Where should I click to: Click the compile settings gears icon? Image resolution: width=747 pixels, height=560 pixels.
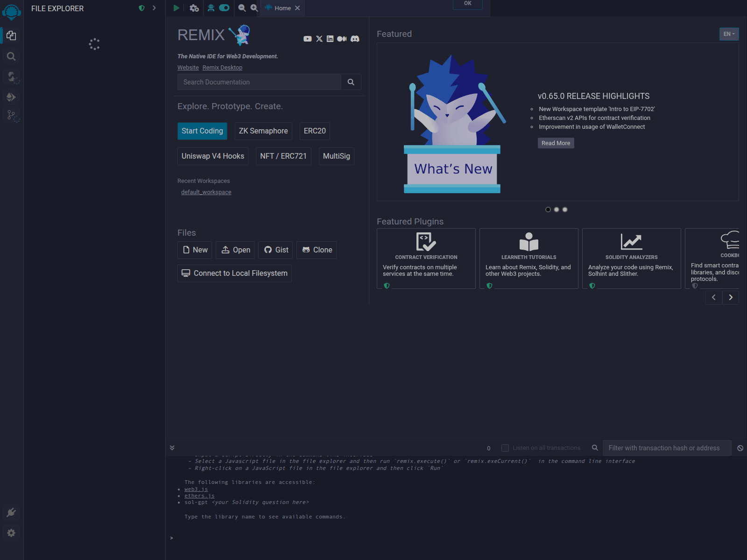(194, 8)
